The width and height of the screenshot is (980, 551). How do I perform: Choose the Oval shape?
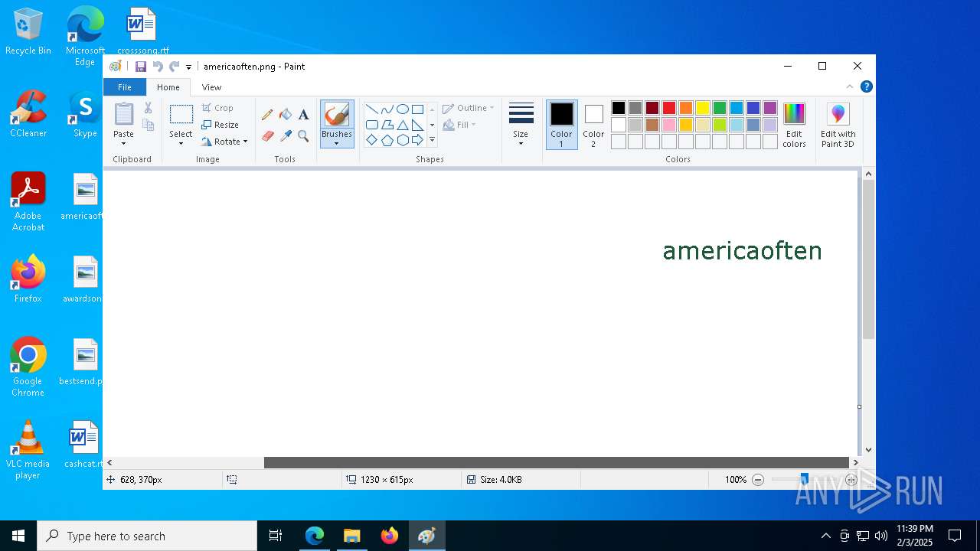point(402,109)
